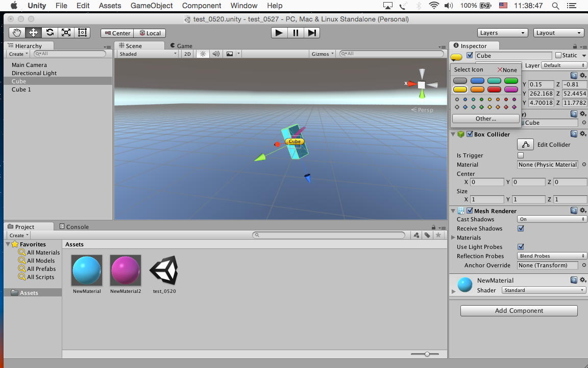Toggle scene lighting sun icon
The height and width of the screenshot is (368, 588).
point(203,54)
